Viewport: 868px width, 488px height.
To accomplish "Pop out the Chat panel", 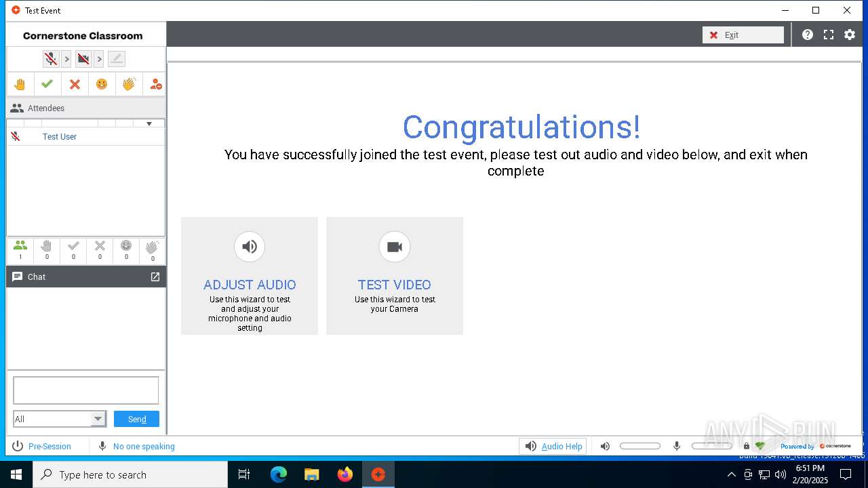I will click(x=155, y=277).
